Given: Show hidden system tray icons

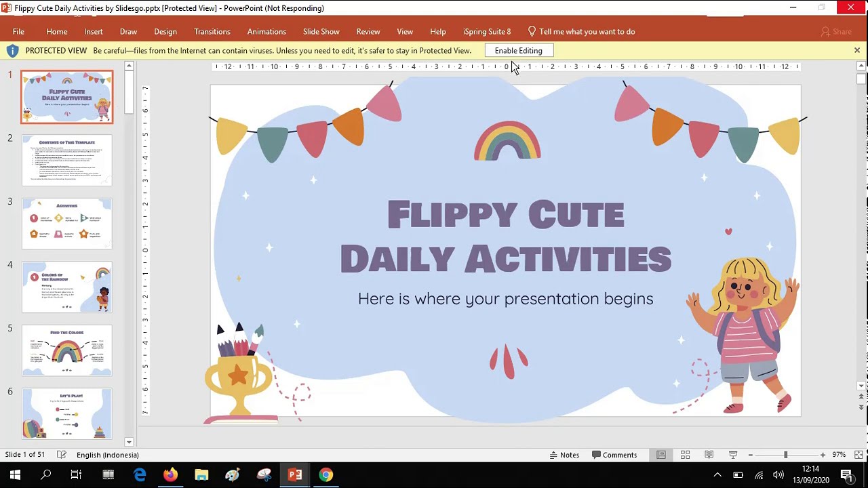Looking at the screenshot, I should [717, 475].
